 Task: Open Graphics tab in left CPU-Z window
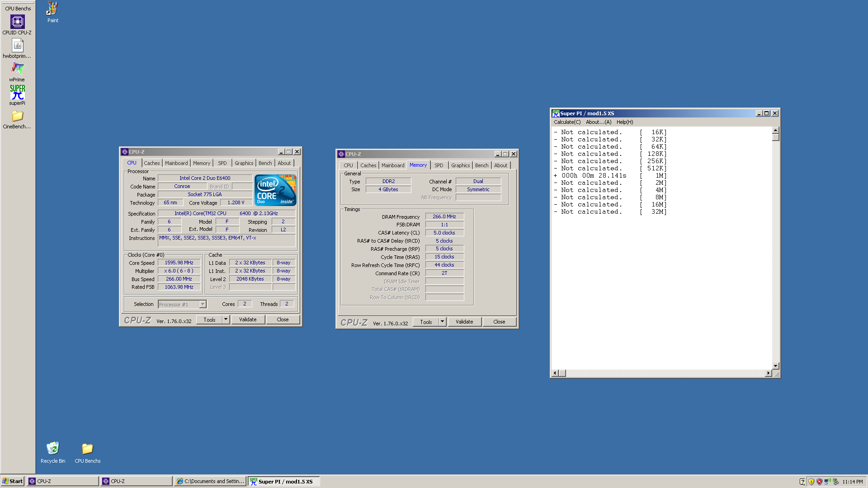coord(244,163)
